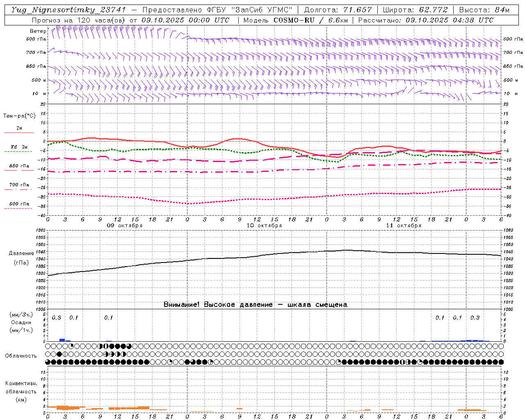Click the 'Модель COSMO-RU / 6.6км' text

coord(295,20)
